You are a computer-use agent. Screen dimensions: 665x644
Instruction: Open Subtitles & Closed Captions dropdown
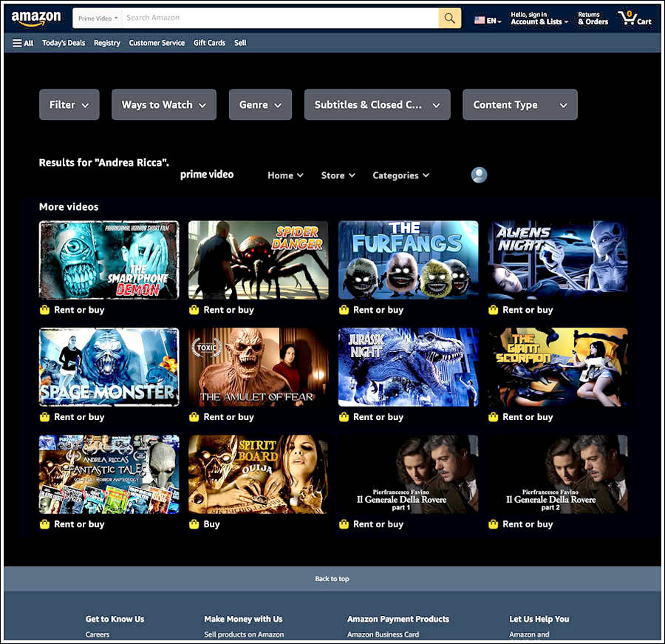[378, 104]
